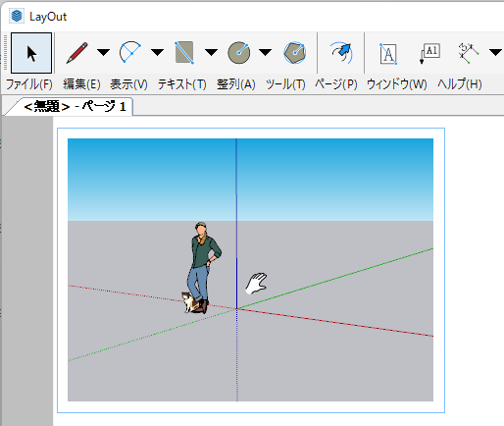
Task: Select the Dimension tool
Action: 469,53
